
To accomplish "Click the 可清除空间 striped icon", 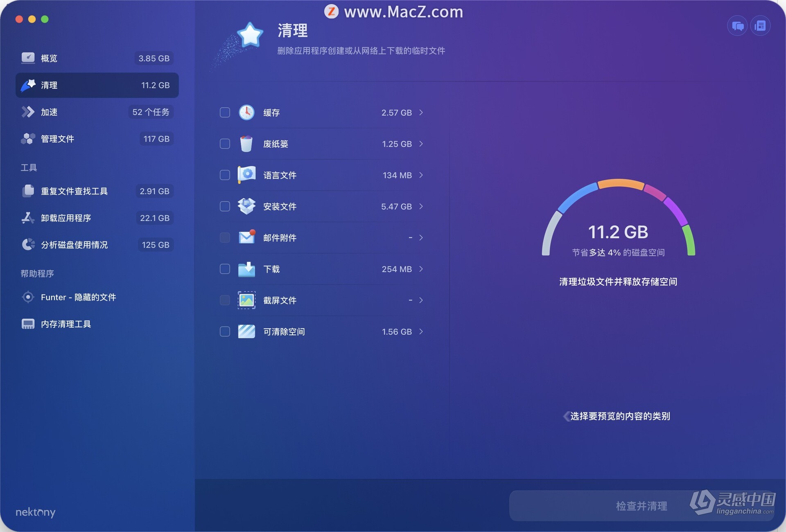I will click(246, 331).
